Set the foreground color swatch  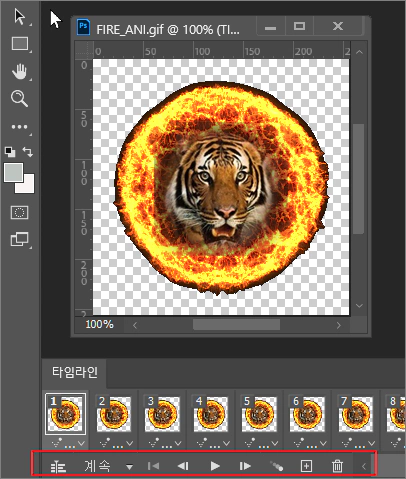pos(13,172)
